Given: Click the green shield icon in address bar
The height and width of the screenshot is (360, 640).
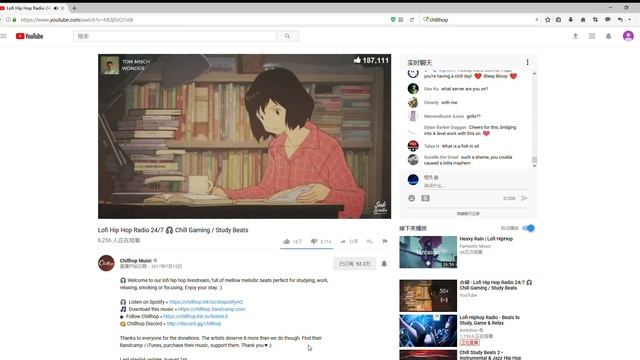Looking at the screenshot, I should 393,20.
